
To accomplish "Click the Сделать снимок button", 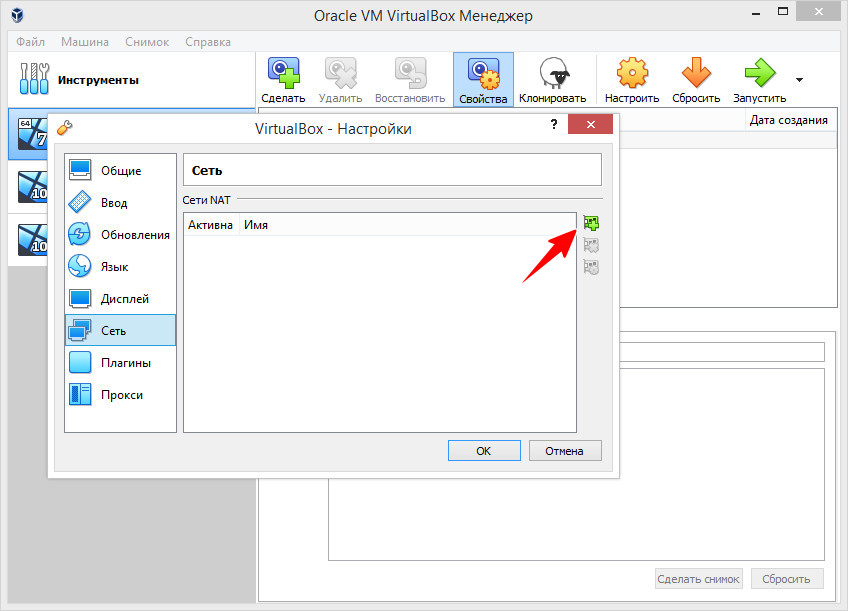I will (x=698, y=579).
